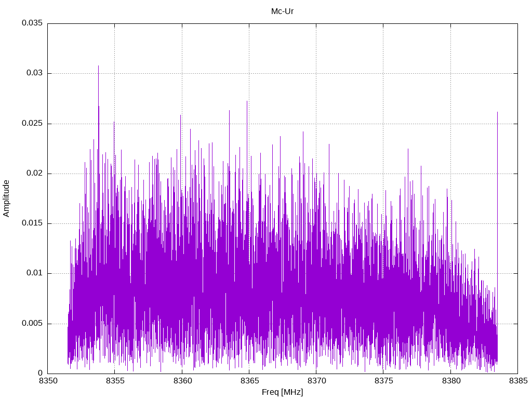The width and height of the screenshot is (532, 399).
Task: Click the 'Freq [MHz]' x-axis label
Action: coord(282,392)
